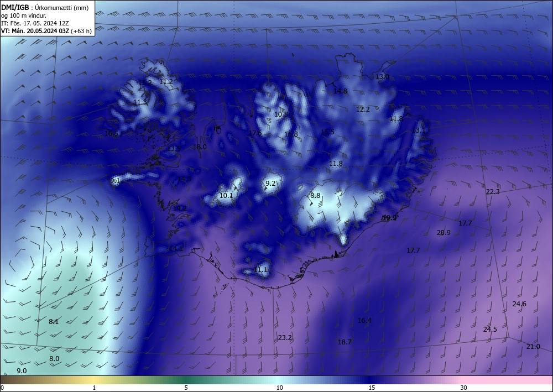This screenshot has height=392, width=553.
Task: Click the map value '10.1'
Action: click(226, 195)
